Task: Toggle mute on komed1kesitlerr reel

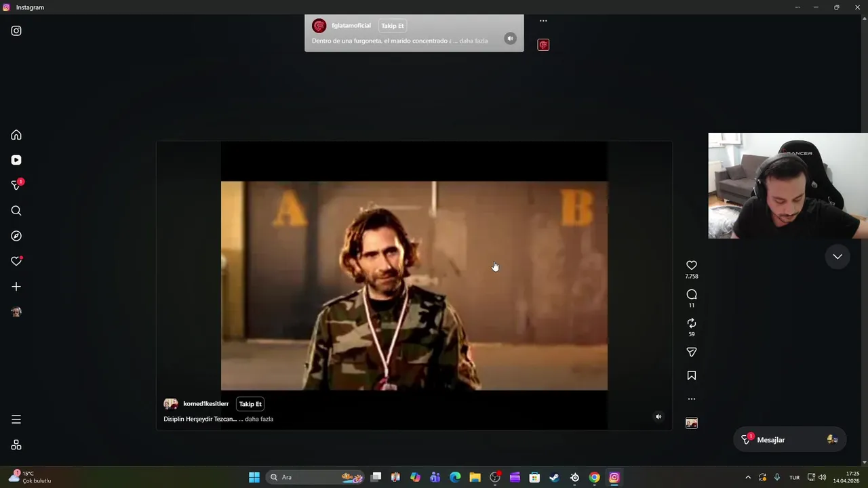Action: (x=658, y=417)
